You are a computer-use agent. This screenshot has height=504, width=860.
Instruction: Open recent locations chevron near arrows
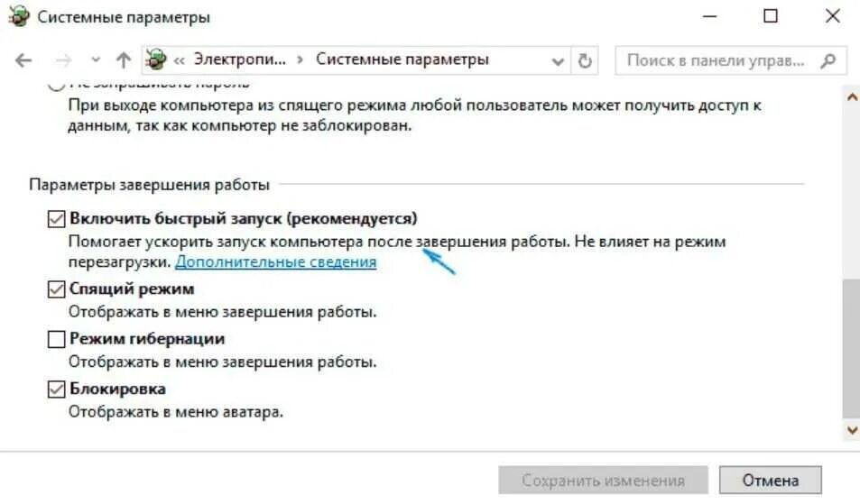pos(96,60)
